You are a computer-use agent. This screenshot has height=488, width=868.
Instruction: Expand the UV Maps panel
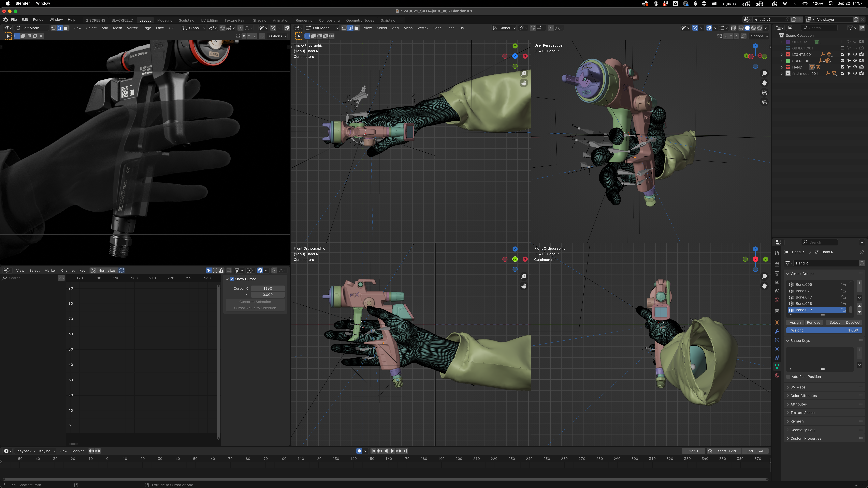tap(798, 387)
